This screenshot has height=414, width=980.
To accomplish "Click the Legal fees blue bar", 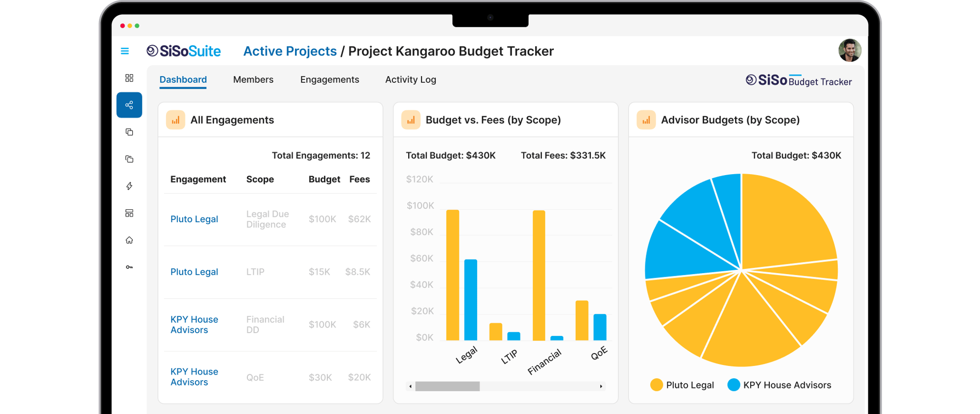I will coord(471,300).
